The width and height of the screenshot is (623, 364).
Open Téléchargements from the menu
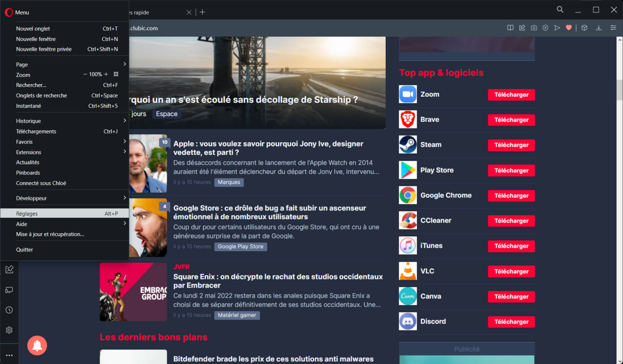click(64, 131)
